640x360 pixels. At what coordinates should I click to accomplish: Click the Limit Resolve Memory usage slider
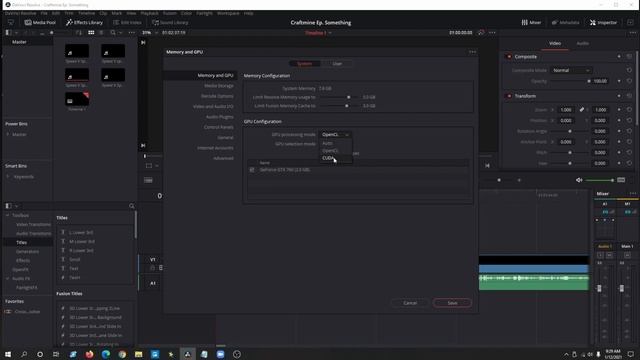(x=339, y=97)
